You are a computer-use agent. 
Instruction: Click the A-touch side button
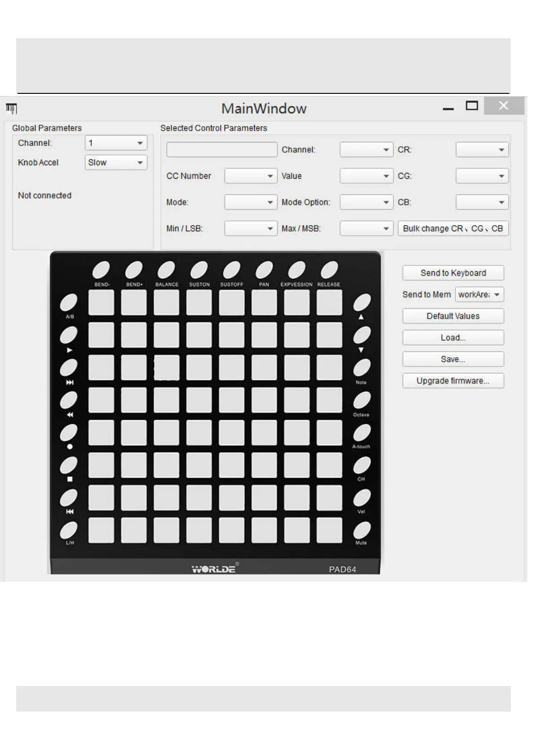click(x=362, y=433)
